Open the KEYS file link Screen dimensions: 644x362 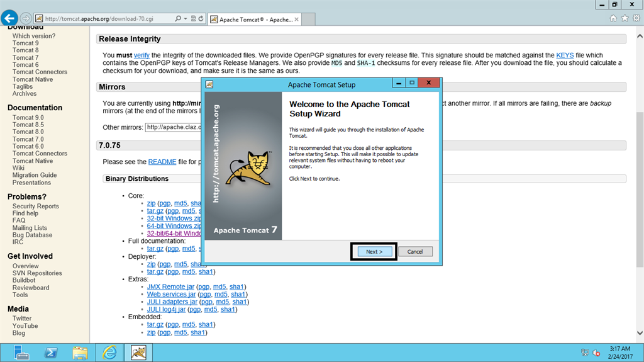pyautogui.click(x=565, y=55)
